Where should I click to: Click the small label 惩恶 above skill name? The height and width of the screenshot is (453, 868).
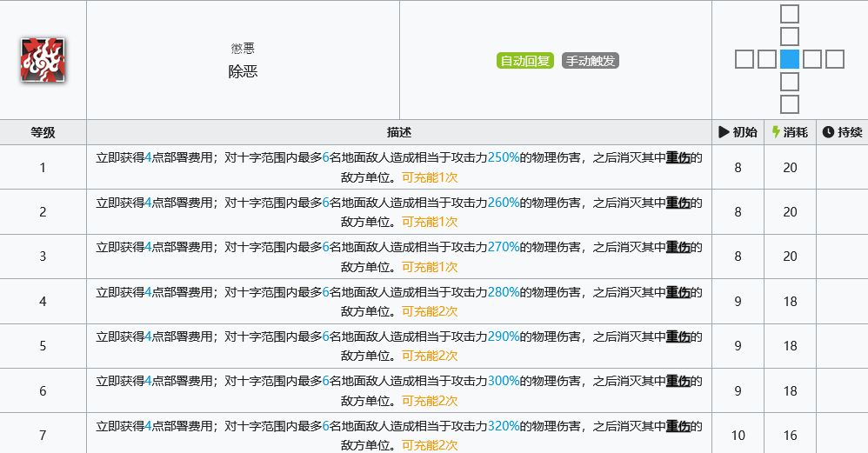(243, 49)
